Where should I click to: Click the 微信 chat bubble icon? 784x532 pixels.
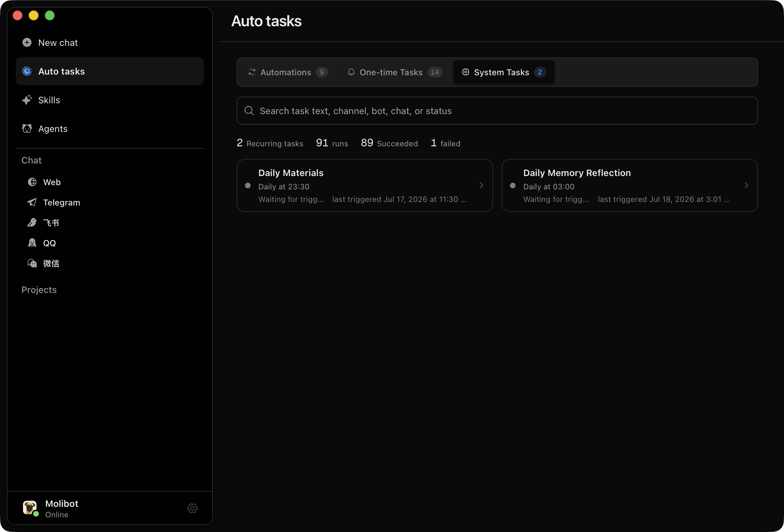point(32,263)
